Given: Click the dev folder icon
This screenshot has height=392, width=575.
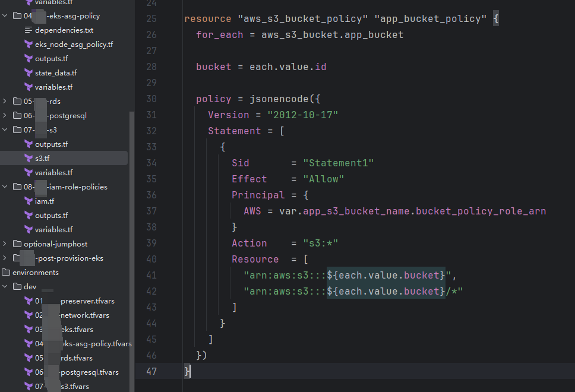Looking at the screenshot, I should click(x=17, y=287).
